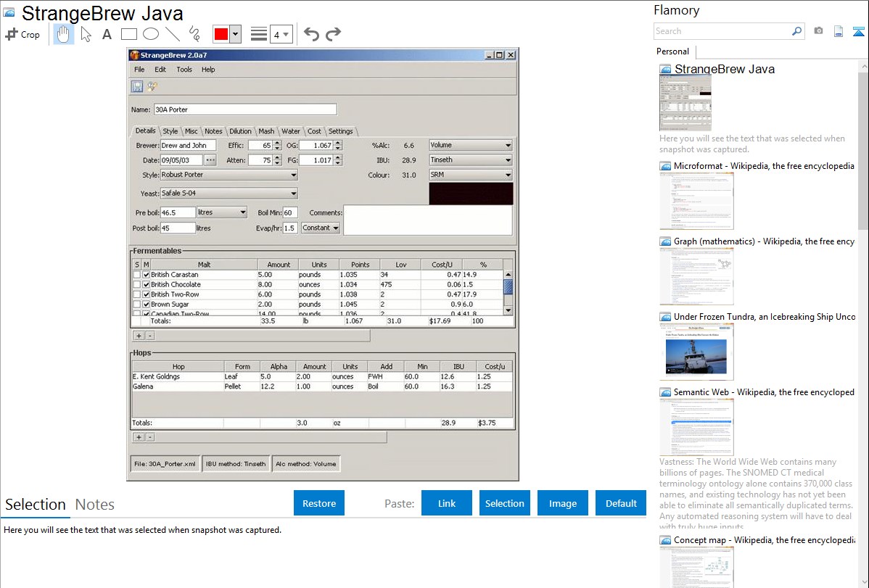Click the Paste Link button
This screenshot has width=869, height=588.
[447, 503]
